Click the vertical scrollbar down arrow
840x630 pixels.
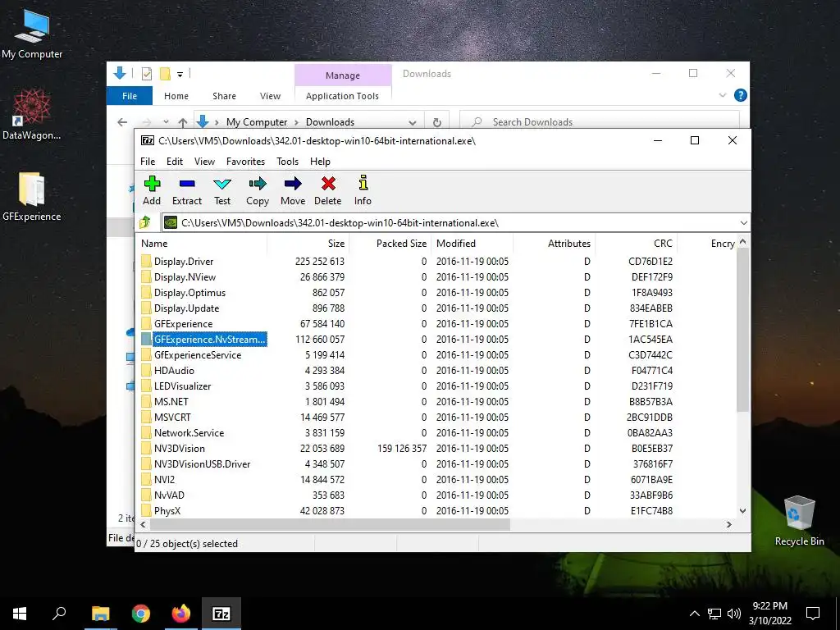(742, 510)
